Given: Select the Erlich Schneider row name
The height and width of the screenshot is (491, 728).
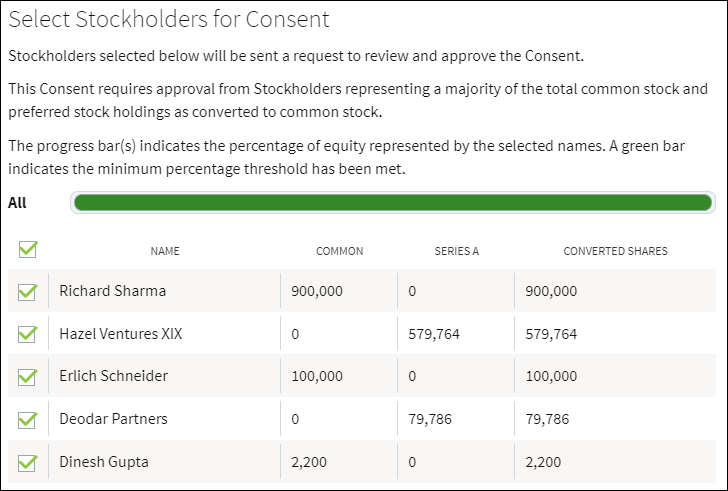Looking at the screenshot, I should [114, 376].
